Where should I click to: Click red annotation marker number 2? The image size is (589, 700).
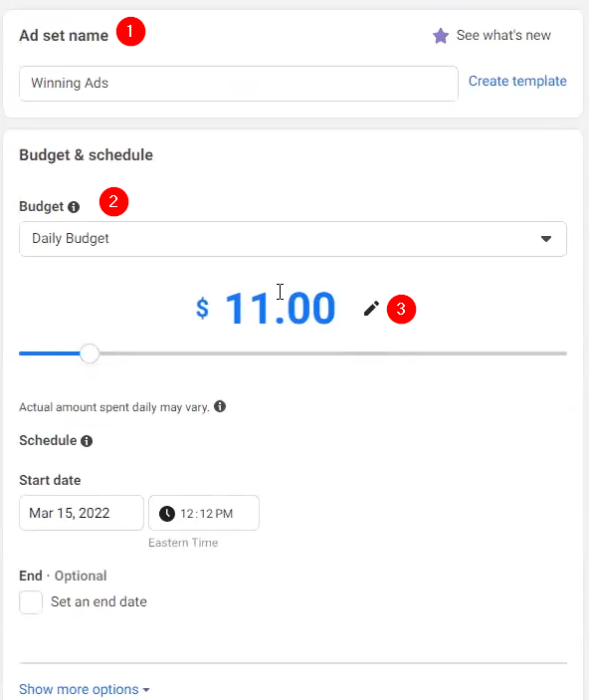(x=113, y=201)
